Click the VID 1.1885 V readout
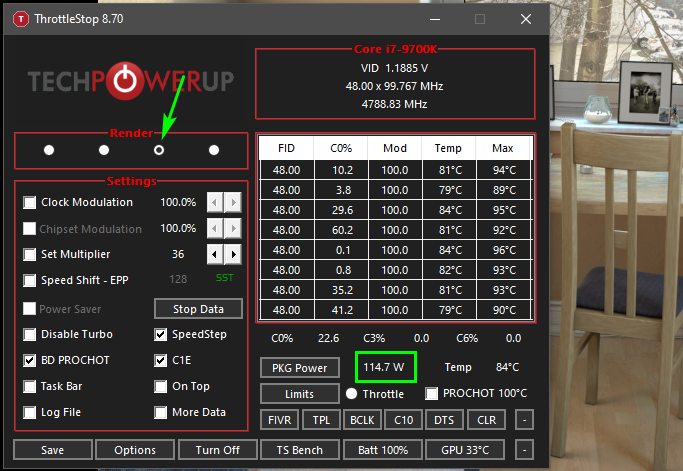 [394, 68]
